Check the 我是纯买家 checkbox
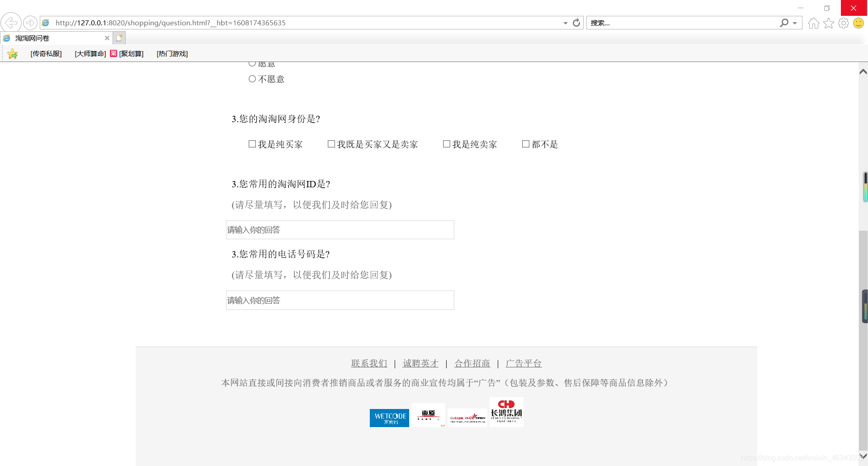Image resolution: width=868 pixels, height=466 pixels. [252, 144]
